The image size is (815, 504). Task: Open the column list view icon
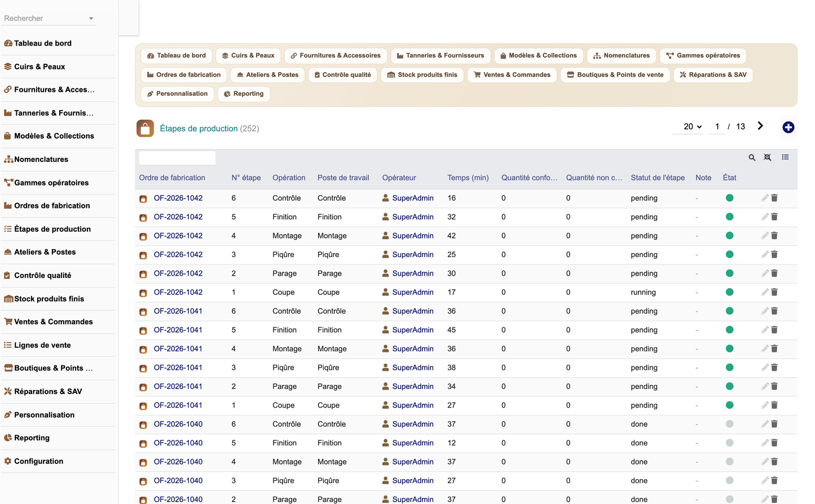tap(785, 157)
